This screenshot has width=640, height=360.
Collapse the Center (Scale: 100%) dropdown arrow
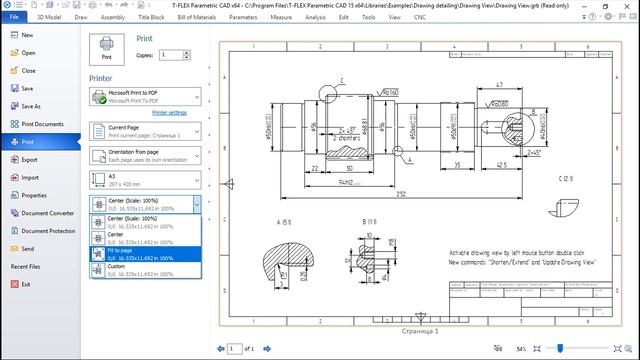(x=197, y=204)
